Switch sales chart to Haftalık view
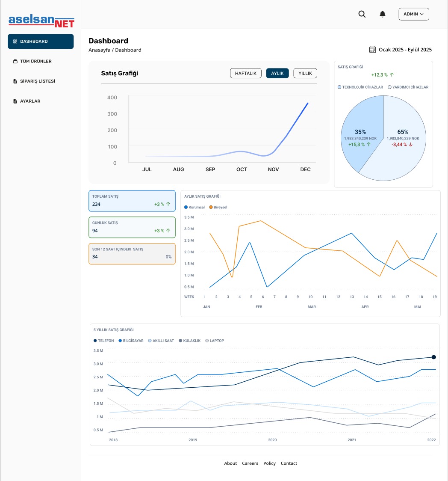Viewport: 448px width, 481px height. point(245,73)
